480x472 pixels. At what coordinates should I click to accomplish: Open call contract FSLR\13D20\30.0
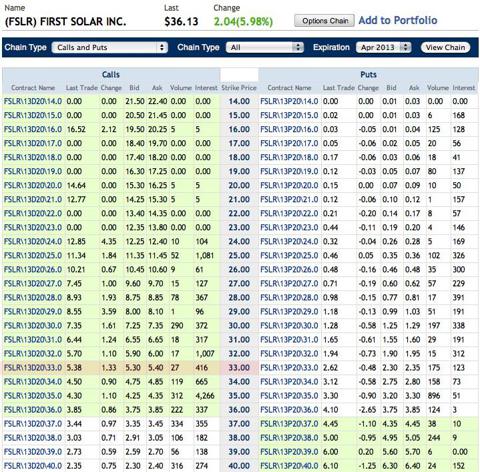coord(33,326)
